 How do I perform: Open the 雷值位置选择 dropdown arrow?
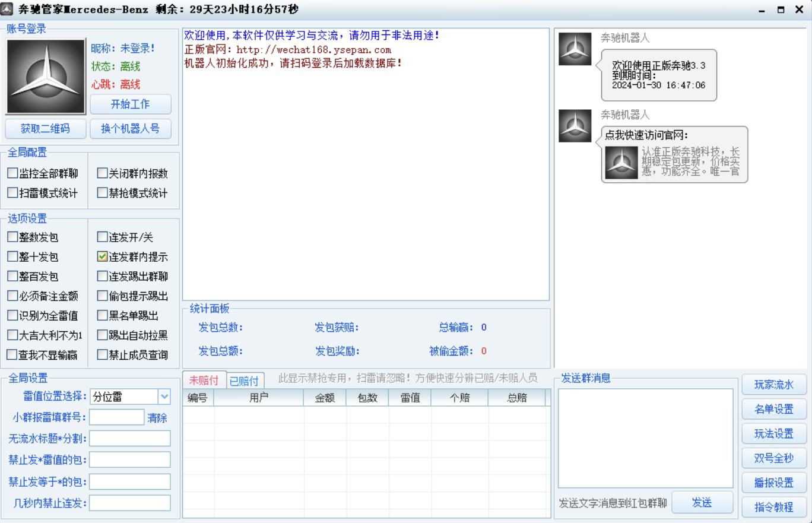click(164, 397)
